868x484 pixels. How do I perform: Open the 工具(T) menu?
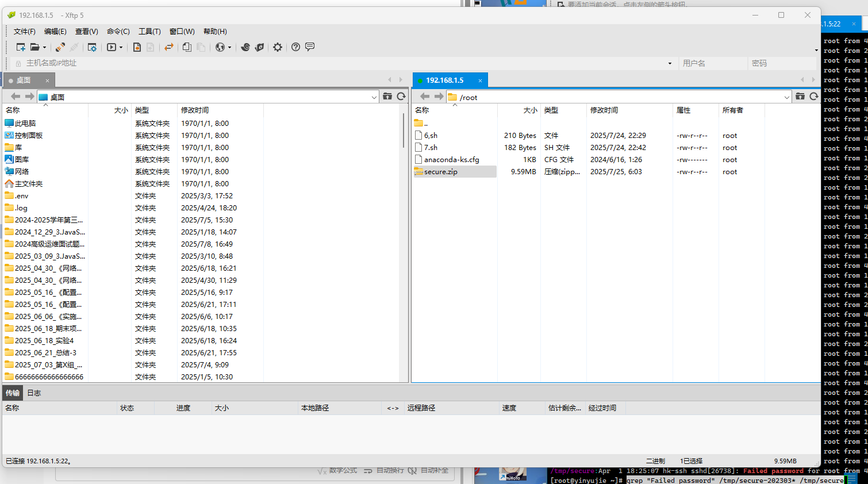point(149,32)
